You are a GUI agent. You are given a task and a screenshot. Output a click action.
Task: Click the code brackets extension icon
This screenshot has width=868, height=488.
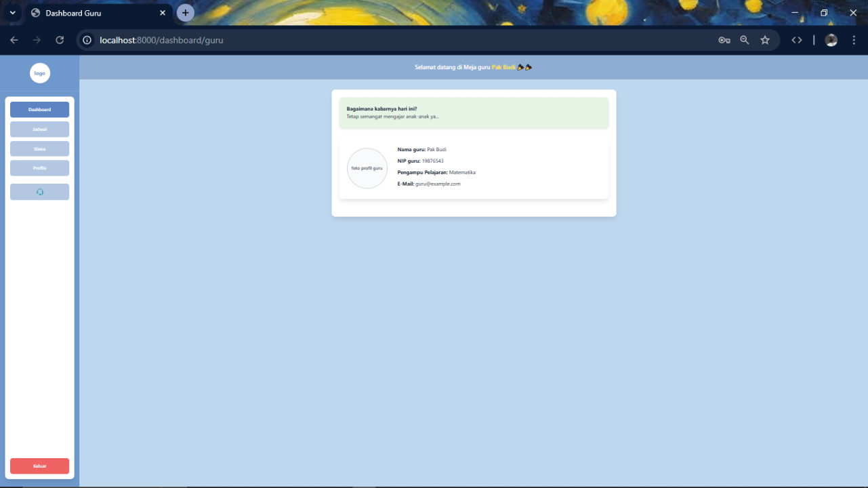pos(797,40)
